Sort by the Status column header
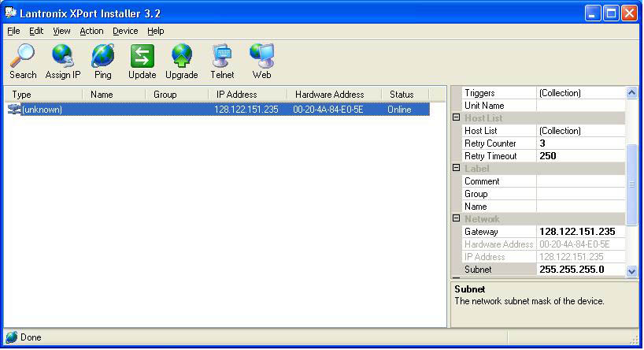Image resolution: width=644 pixels, height=350 pixels. 405,95
